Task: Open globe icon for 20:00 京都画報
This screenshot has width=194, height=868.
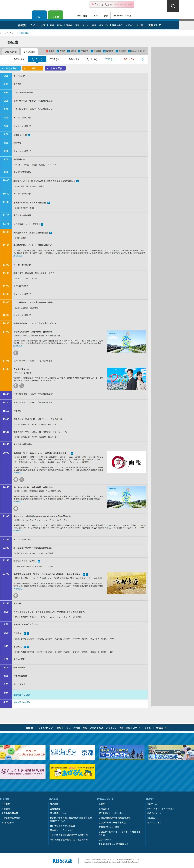Action: click(16, 479)
